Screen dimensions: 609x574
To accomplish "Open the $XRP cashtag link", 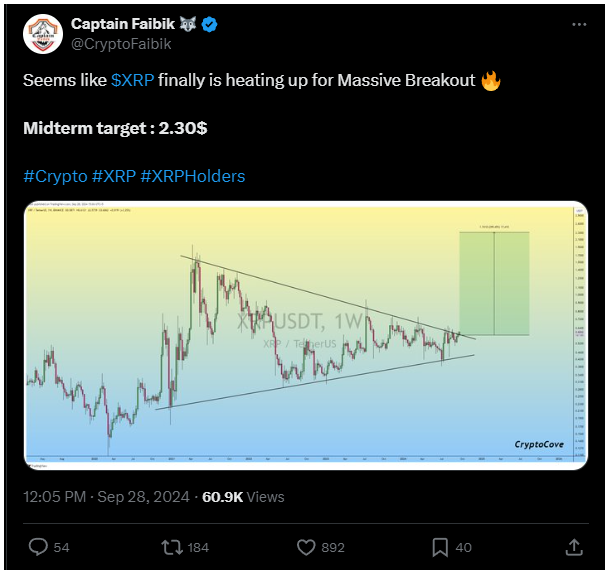I will pos(132,80).
